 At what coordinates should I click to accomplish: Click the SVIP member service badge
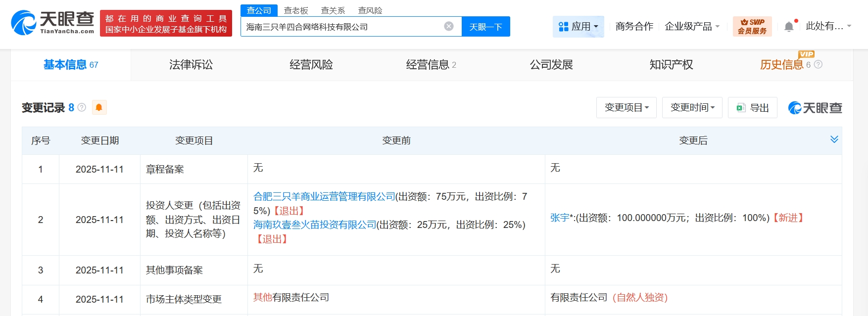[752, 27]
